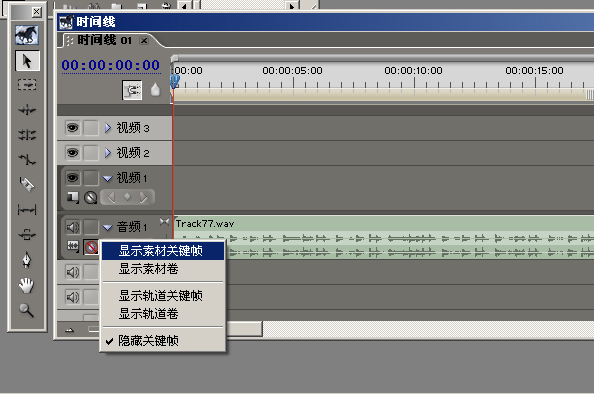Expand the 视频 2 track triangle
Image resolution: width=594 pixels, height=395 pixels.
click(x=108, y=153)
